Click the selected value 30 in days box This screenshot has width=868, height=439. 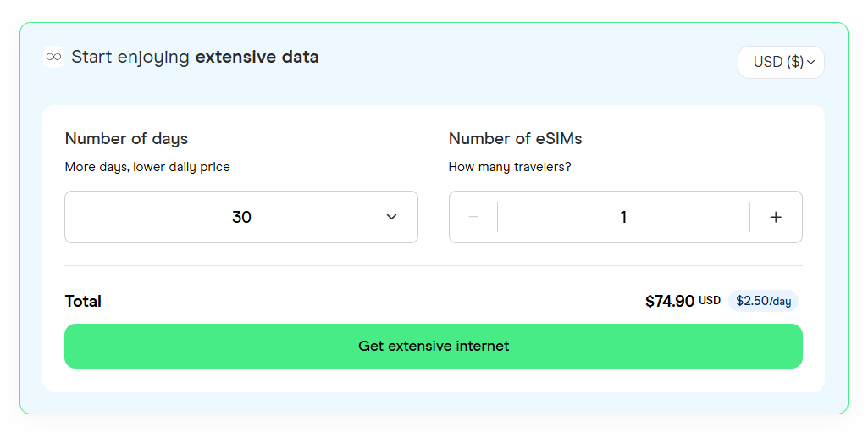[241, 217]
